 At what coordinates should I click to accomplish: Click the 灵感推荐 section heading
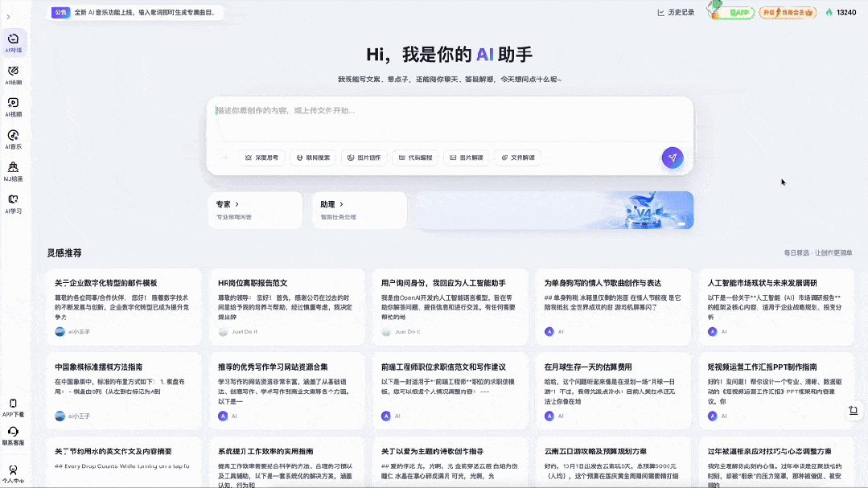pyautogui.click(x=64, y=253)
